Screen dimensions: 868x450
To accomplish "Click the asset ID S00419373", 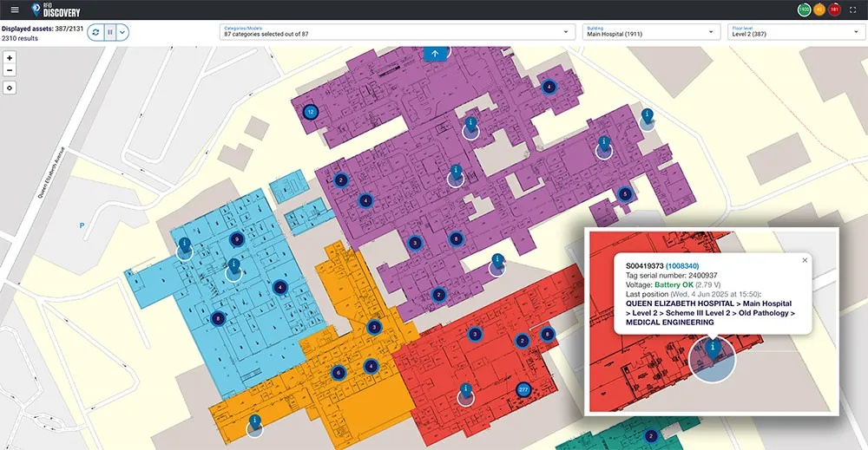I will coord(644,266).
